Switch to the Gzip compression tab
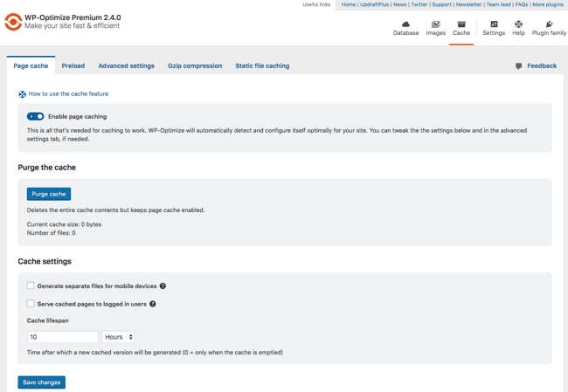The image size is (568, 392). [x=195, y=65]
